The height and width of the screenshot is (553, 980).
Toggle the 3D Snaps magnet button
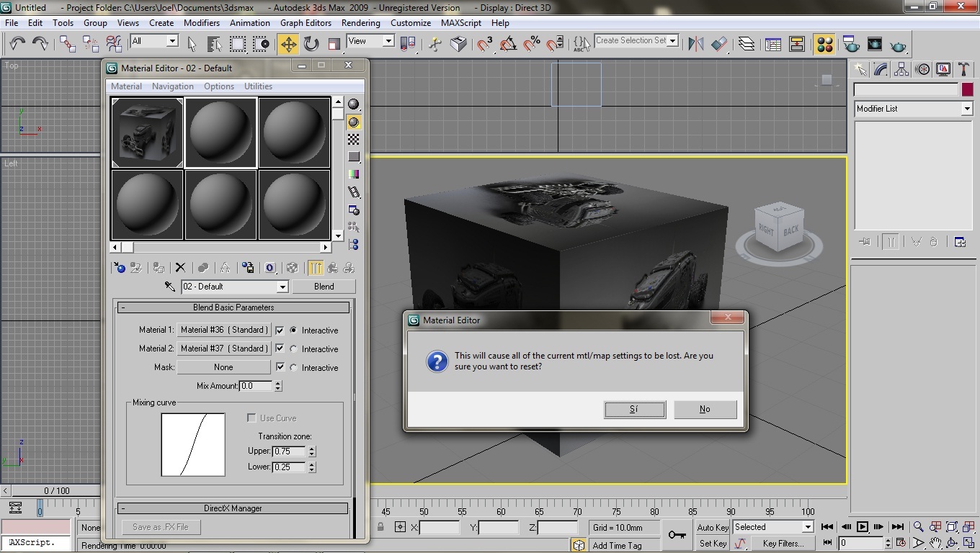484,44
